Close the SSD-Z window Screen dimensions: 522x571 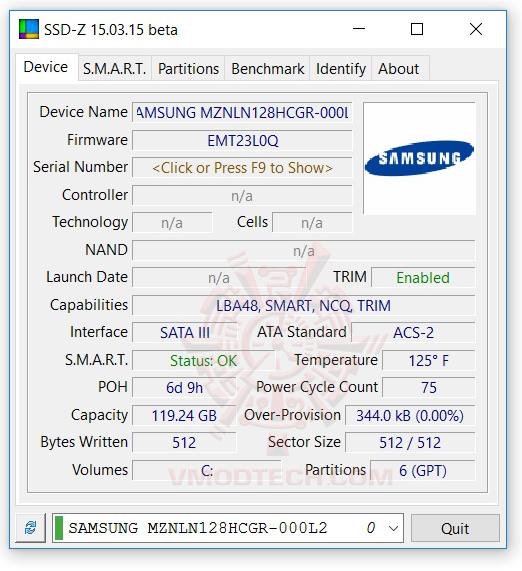pos(476,29)
